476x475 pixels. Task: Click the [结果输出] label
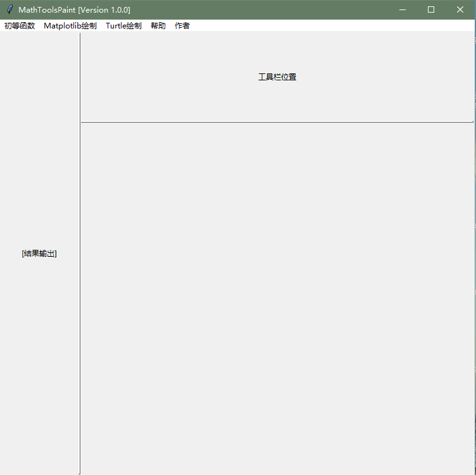point(39,253)
